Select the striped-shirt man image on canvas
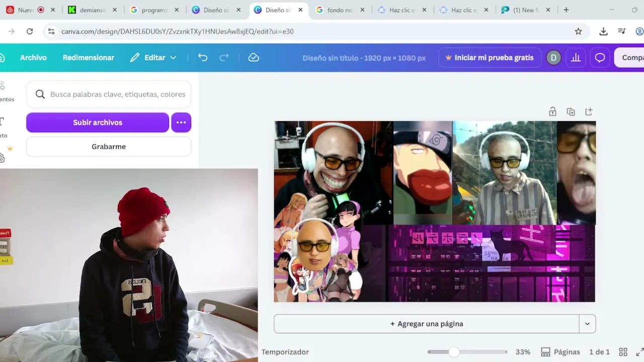This screenshot has height=362, width=644. (x=505, y=172)
